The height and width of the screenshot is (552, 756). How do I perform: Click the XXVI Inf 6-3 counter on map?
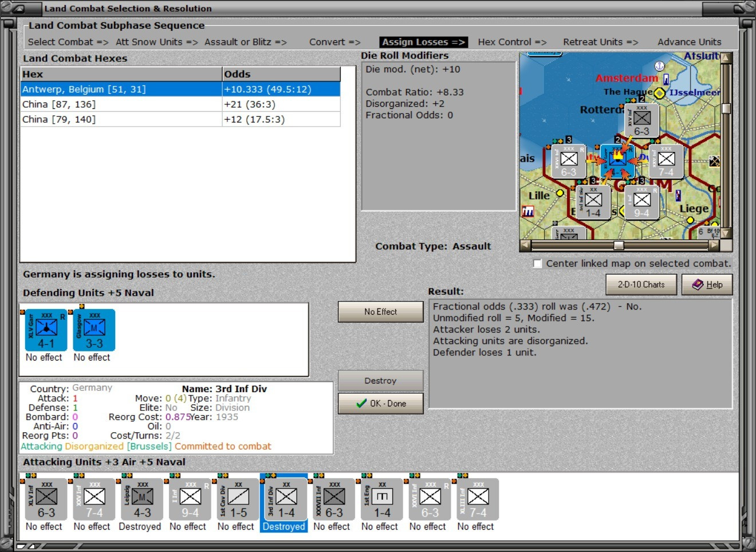click(569, 162)
